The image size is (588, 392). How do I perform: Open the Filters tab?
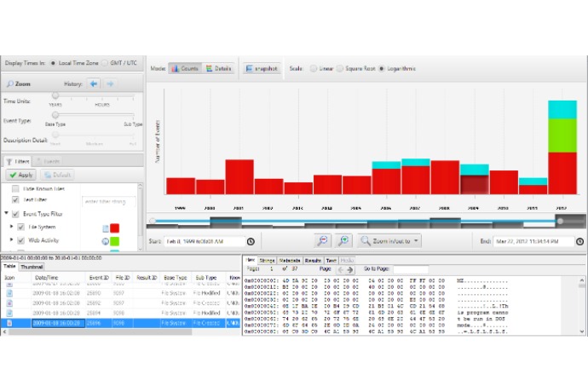(x=18, y=161)
